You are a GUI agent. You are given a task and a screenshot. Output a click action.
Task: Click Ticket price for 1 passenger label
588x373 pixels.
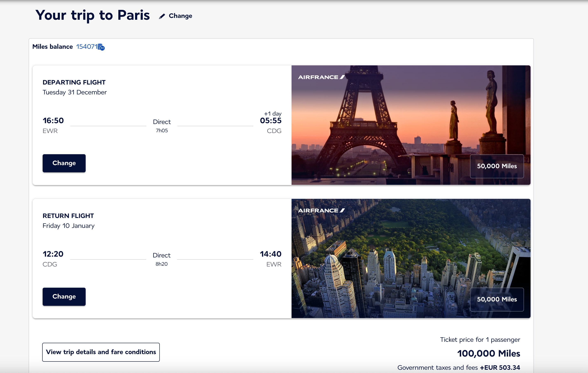[480, 339]
